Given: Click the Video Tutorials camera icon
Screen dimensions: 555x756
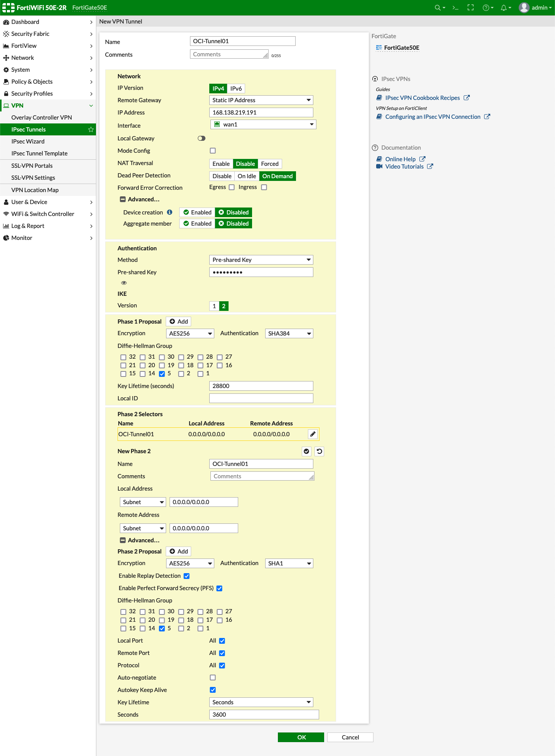Looking at the screenshot, I should (379, 167).
